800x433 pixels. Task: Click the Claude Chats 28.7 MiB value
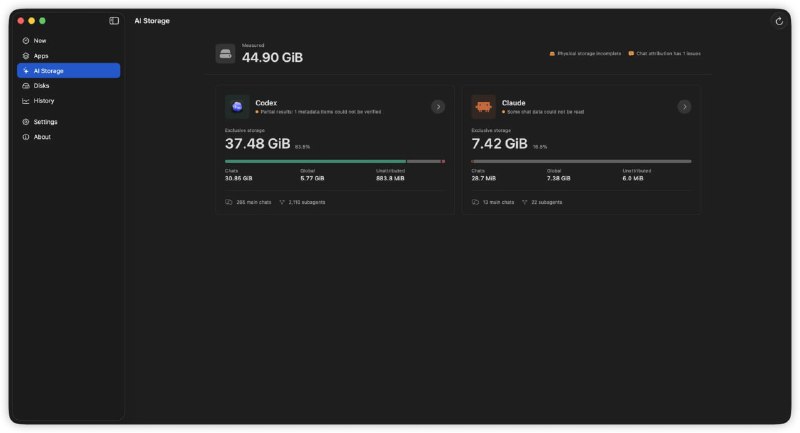click(x=484, y=179)
